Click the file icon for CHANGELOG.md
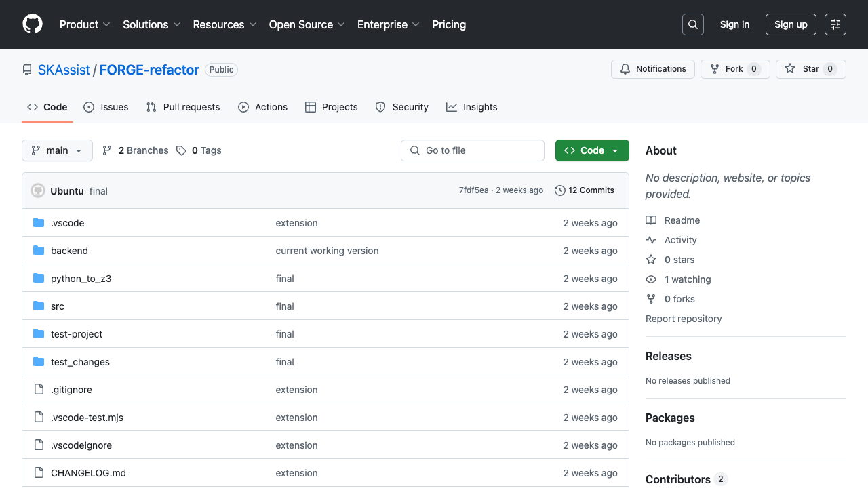The height and width of the screenshot is (488, 868). [39, 472]
